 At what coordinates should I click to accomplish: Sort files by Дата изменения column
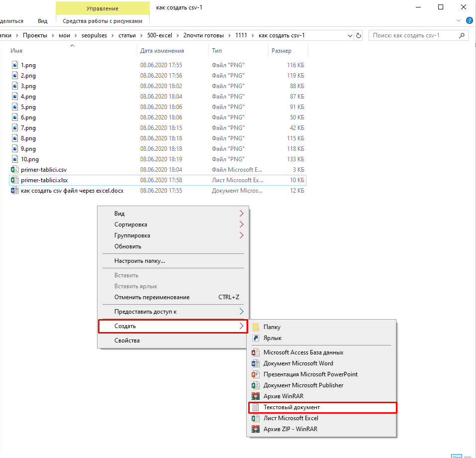coord(162,51)
